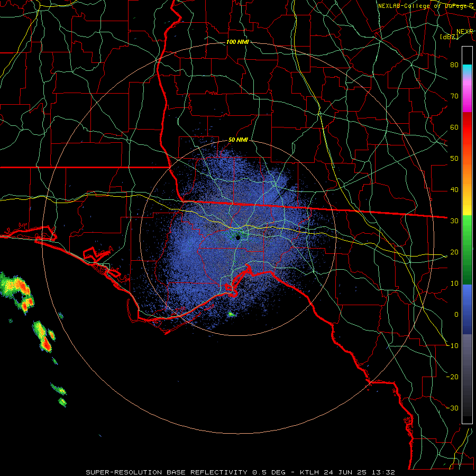Viewport: 476px width, 476px height.
Task: Click the -10 value on the dBZ scale
Action: (x=453, y=346)
